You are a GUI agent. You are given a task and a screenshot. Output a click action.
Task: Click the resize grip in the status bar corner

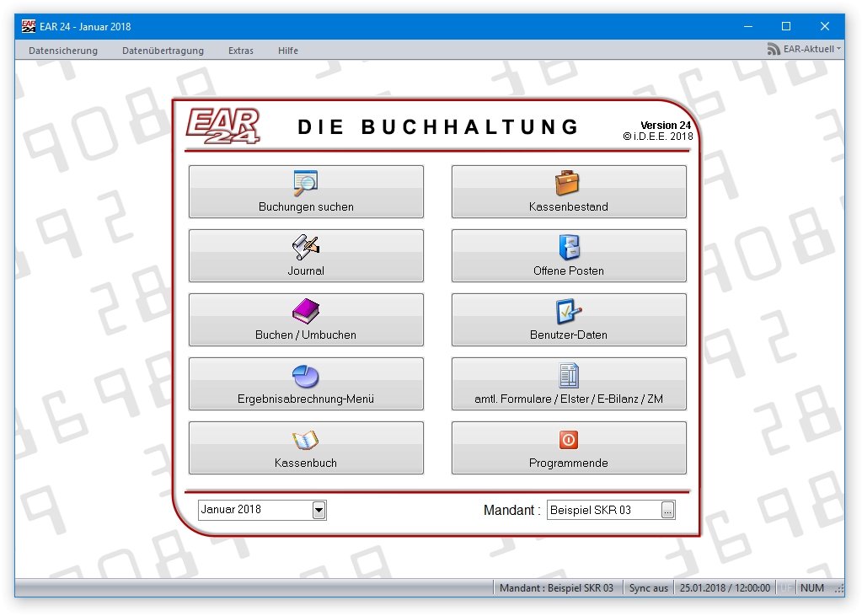pos(839,589)
